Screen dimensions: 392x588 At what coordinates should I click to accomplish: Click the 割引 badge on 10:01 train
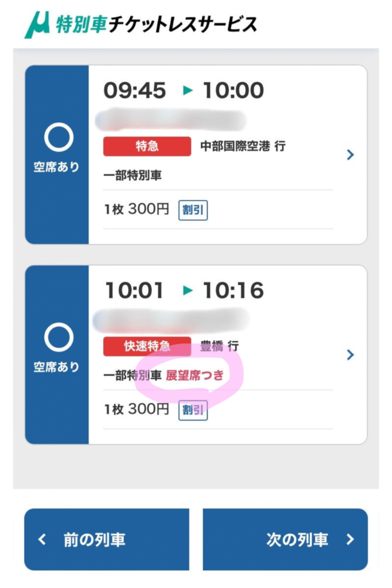193,410
